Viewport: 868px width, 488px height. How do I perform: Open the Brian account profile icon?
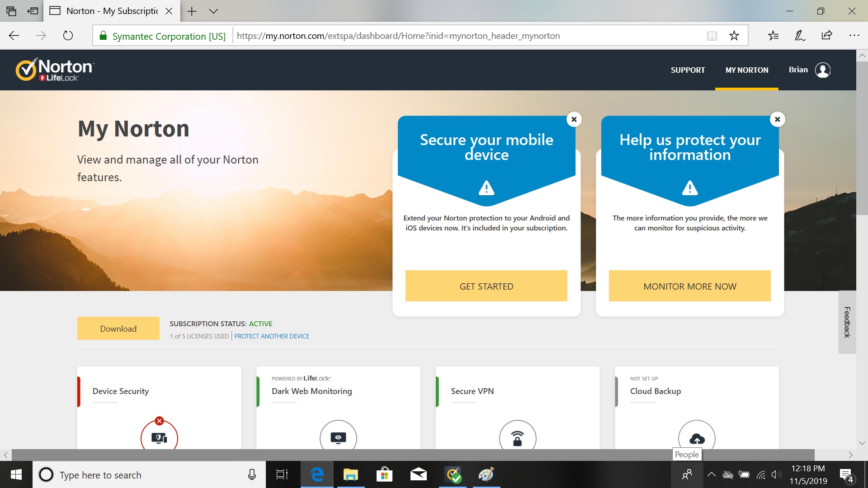coord(822,70)
